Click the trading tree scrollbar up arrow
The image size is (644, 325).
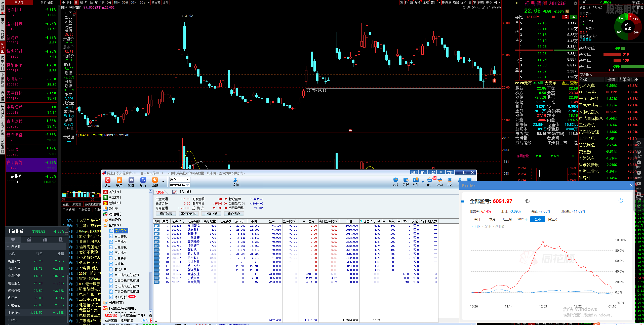[150, 191]
